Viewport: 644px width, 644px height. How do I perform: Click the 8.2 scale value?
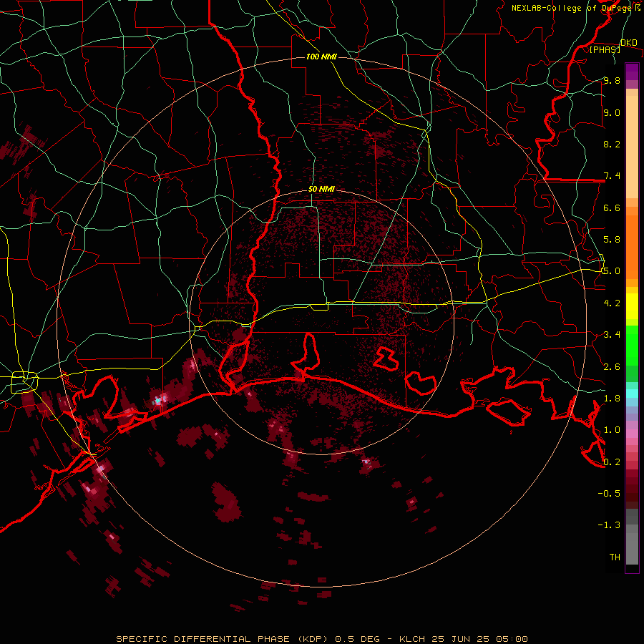coord(612,144)
